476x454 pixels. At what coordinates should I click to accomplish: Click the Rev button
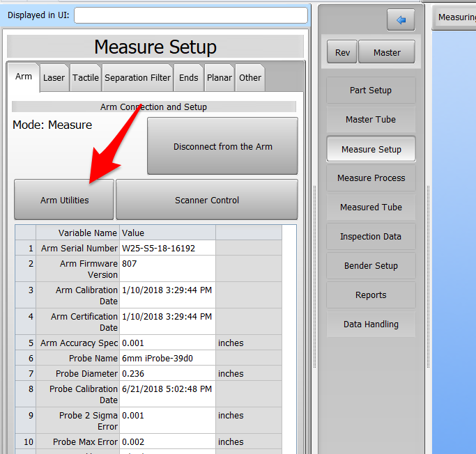342,52
